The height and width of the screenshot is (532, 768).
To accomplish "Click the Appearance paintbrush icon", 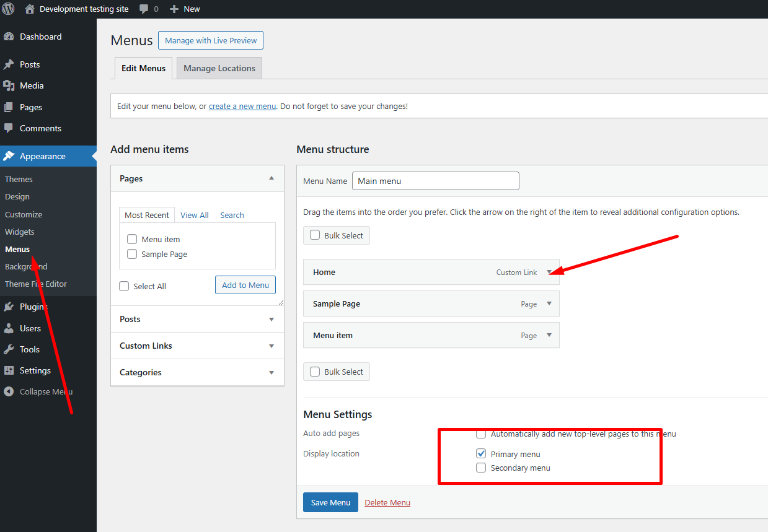I will pyautogui.click(x=9, y=156).
